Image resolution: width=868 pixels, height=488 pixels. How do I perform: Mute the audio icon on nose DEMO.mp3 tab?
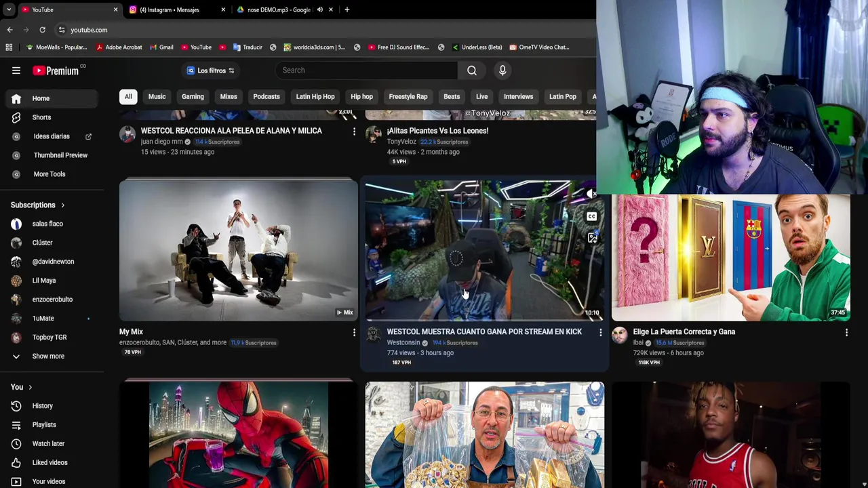coord(320,9)
